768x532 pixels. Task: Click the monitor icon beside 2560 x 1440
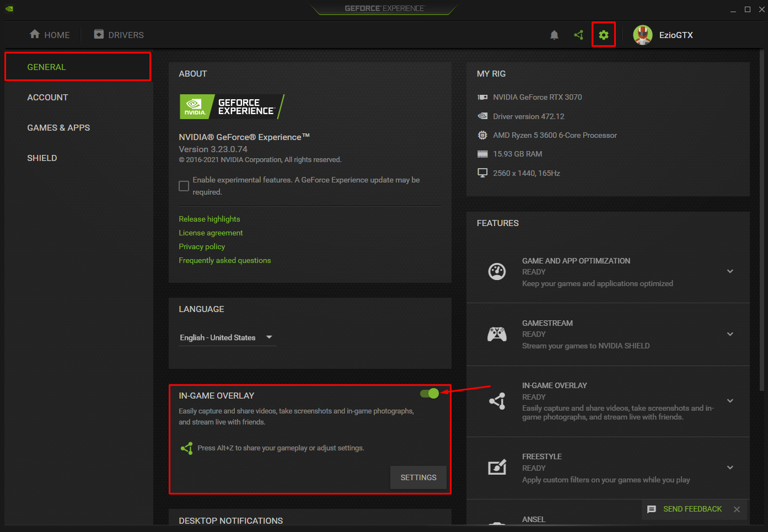482,173
